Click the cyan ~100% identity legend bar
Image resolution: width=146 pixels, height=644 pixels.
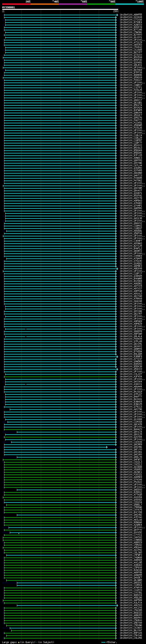[x=130, y=4]
